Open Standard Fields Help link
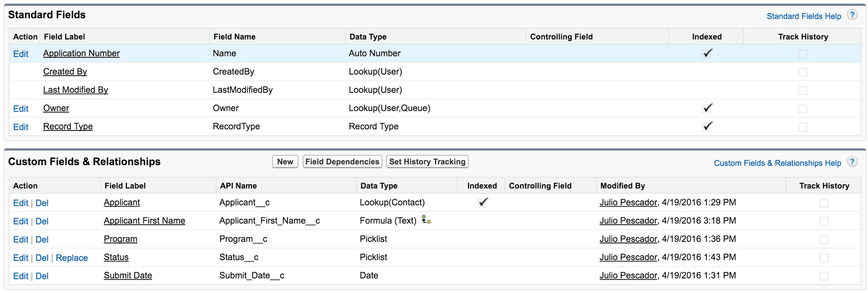868x293 pixels. click(x=804, y=16)
